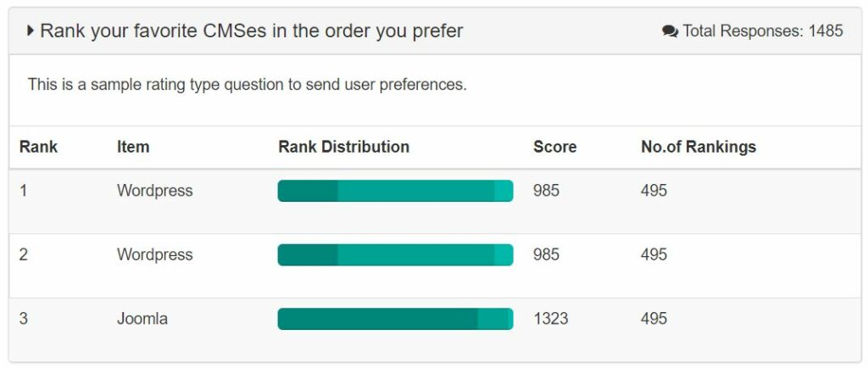
Task: Click Wordpress in the rank 1 row
Action: click(x=154, y=191)
